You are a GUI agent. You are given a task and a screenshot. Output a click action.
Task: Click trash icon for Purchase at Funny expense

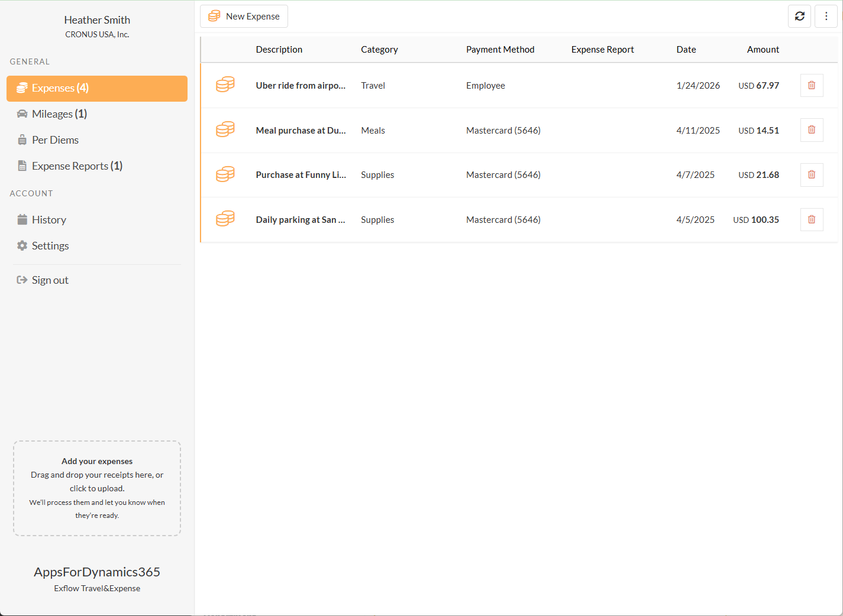click(811, 175)
